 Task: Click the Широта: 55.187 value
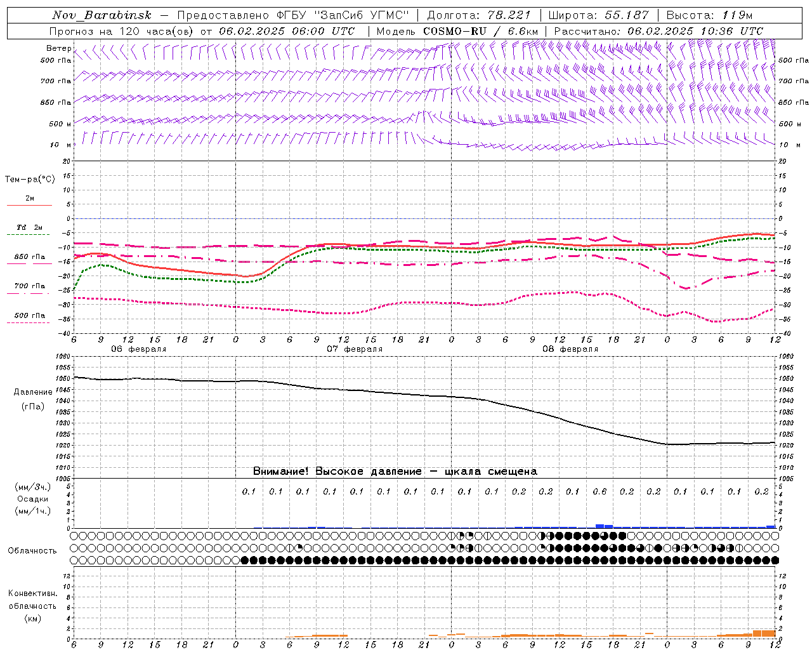[x=598, y=15]
